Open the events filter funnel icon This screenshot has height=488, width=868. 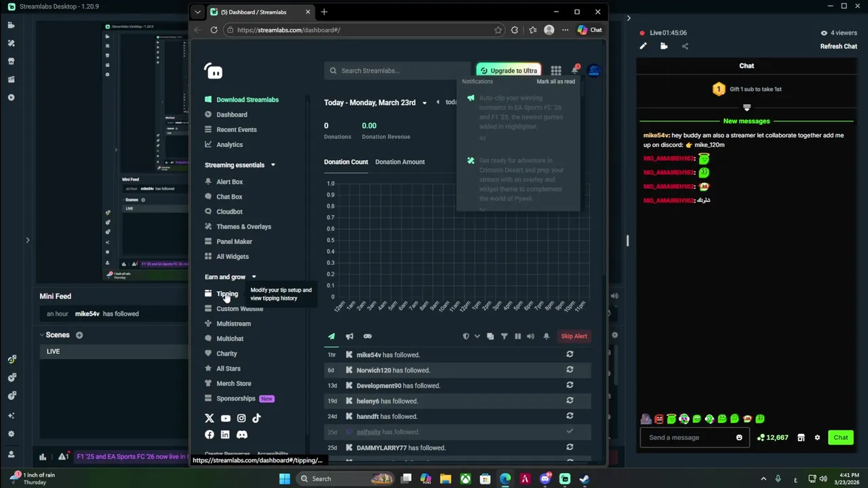[x=504, y=336]
